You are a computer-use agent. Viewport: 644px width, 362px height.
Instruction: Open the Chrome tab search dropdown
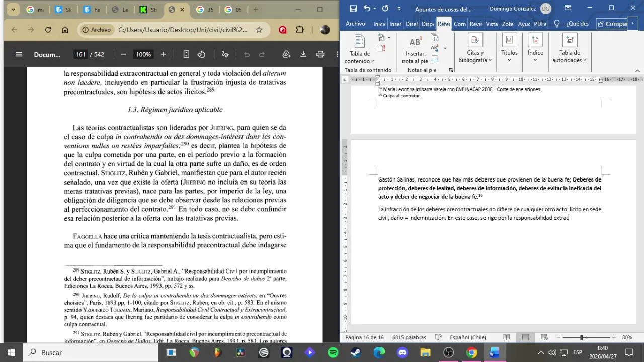13,9
